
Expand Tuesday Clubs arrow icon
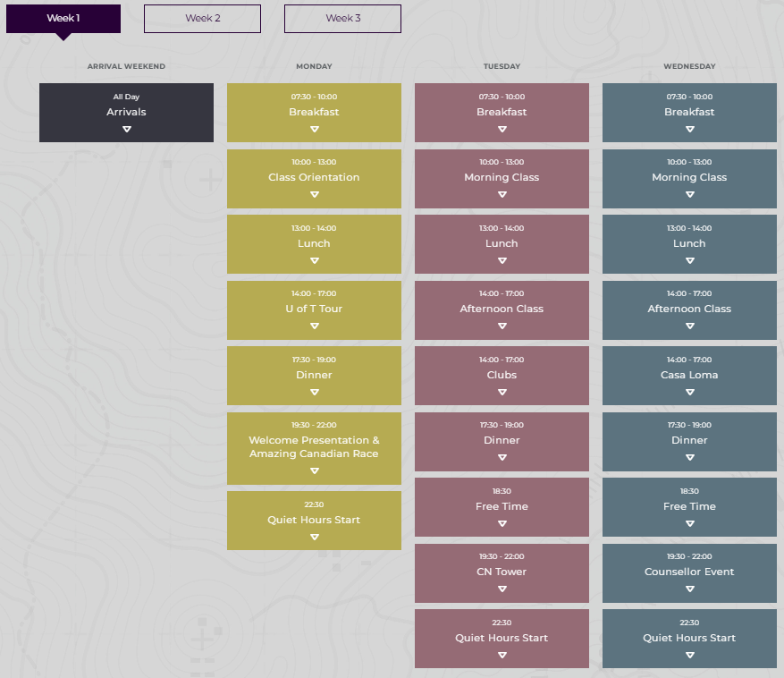[x=502, y=392]
